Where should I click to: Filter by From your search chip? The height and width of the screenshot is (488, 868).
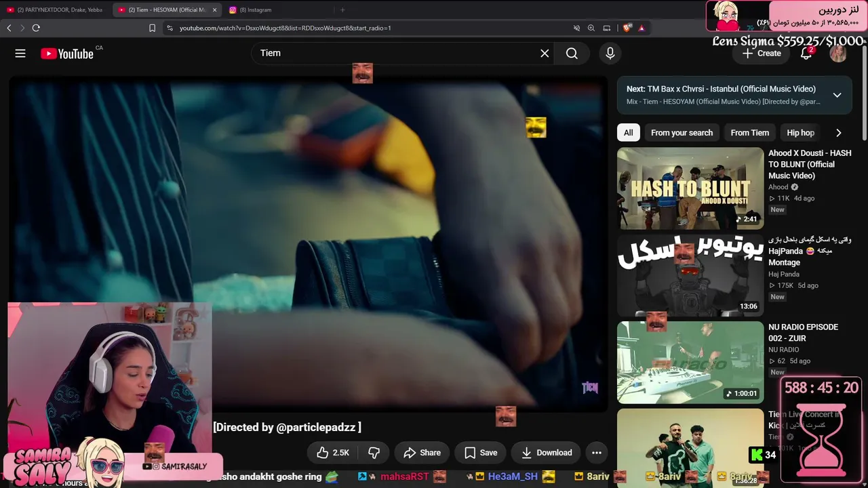click(x=682, y=133)
